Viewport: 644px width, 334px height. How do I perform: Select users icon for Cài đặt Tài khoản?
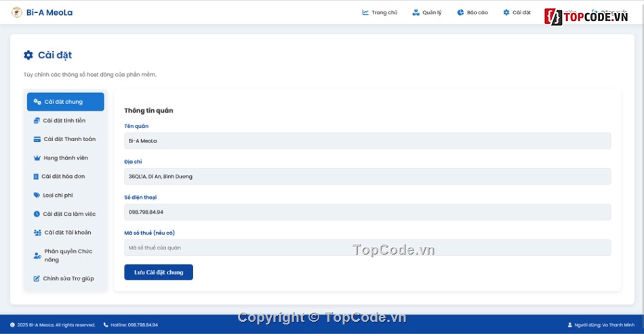point(37,233)
